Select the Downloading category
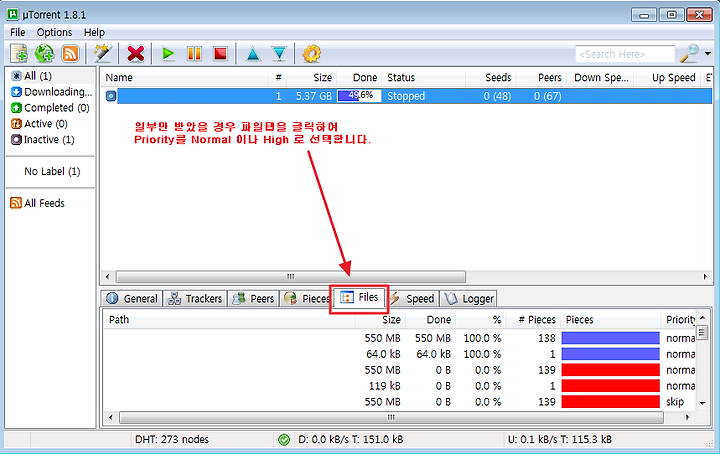720x454 pixels. point(51,92)
